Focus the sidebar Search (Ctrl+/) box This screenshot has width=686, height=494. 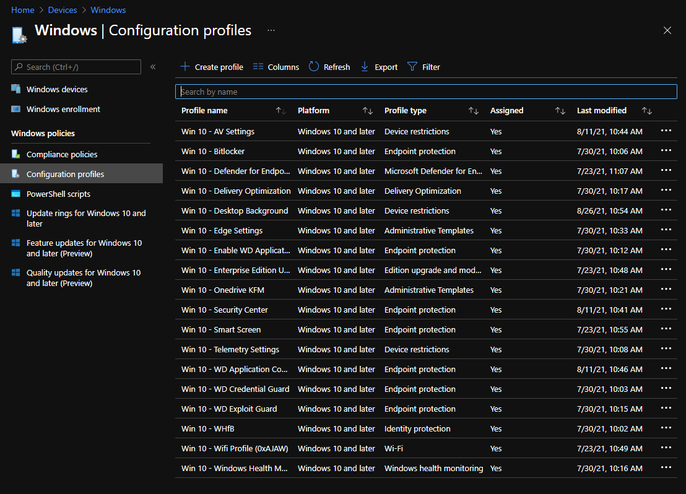pos(76,67)
